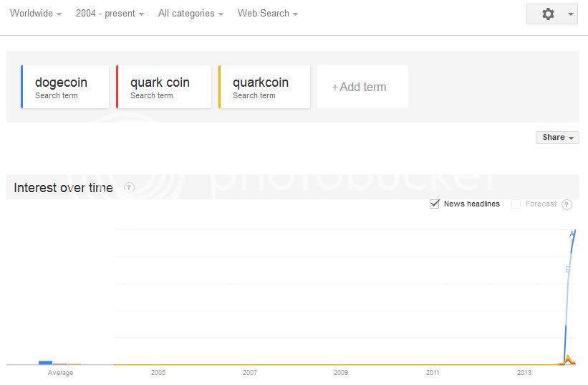Select the quarkcoin search term card
588x385 pixels.
(x=264, y=87)
